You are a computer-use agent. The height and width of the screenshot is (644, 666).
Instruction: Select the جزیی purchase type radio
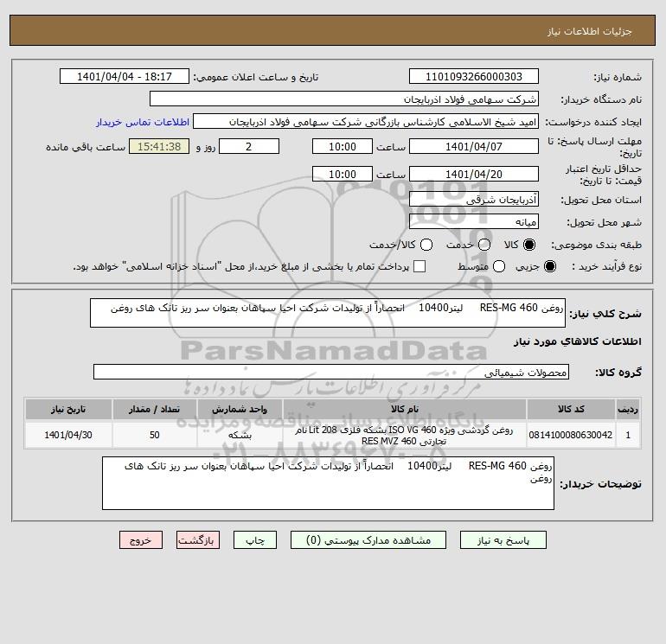pos(549,266)
